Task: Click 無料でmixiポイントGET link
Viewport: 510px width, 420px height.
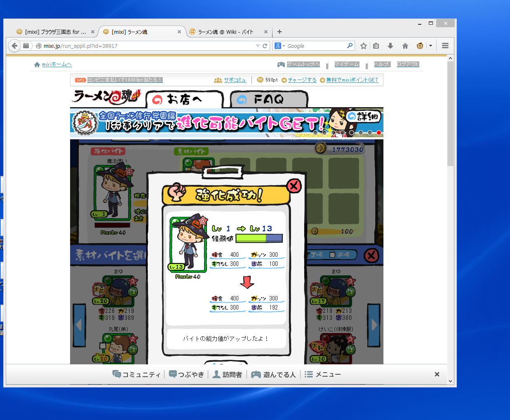Action: 352,80
